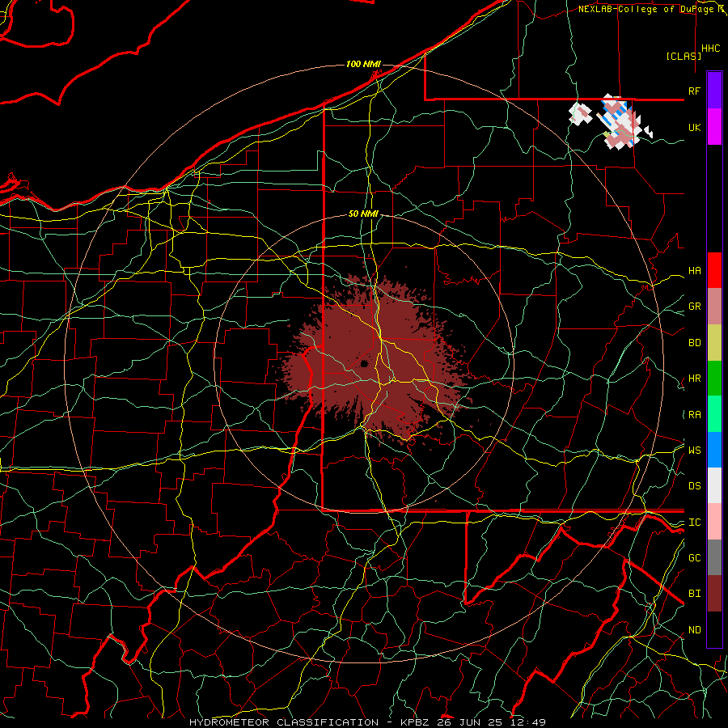This screenshot has height=728, width=728.
Task: Click the 100 NMI range ring label
Action: click(x=363, y=64)
